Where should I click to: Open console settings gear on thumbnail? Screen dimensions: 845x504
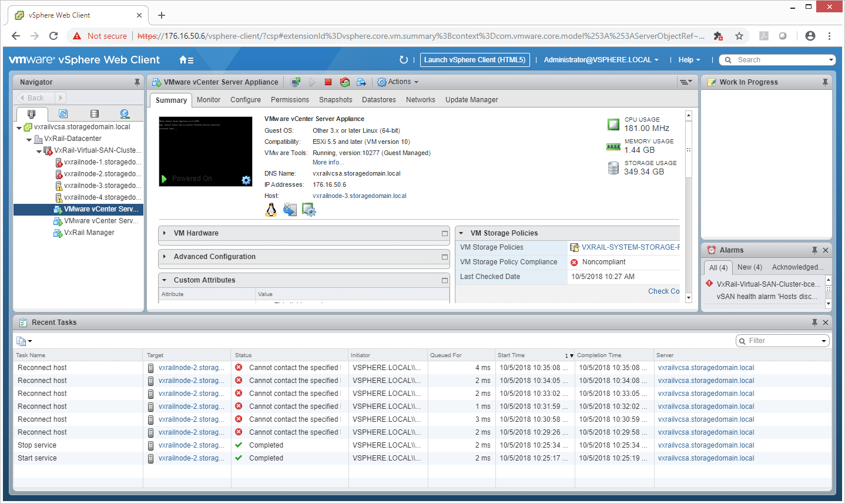pos(246,180)
